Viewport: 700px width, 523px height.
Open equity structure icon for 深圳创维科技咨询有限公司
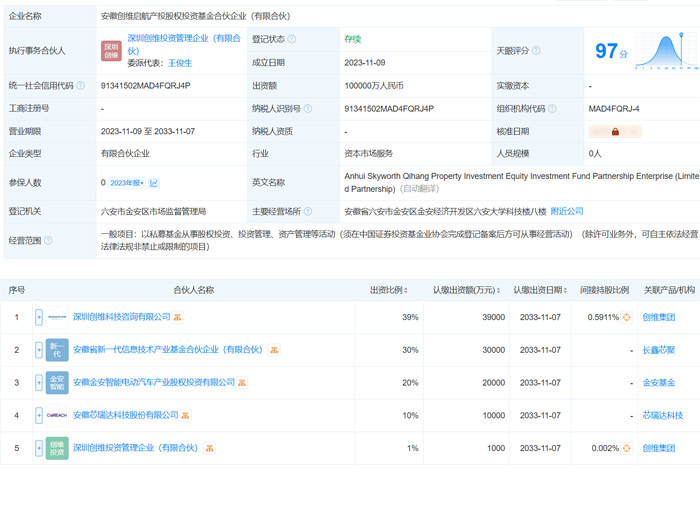point(178,317)
